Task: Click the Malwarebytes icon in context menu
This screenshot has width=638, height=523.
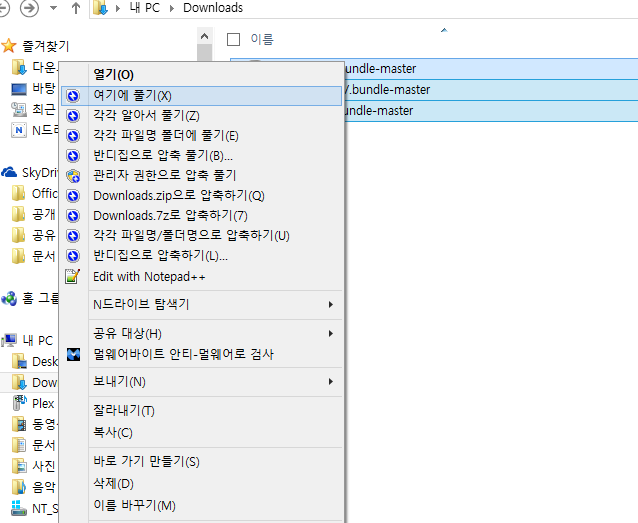Action: [x=74, y=355]
